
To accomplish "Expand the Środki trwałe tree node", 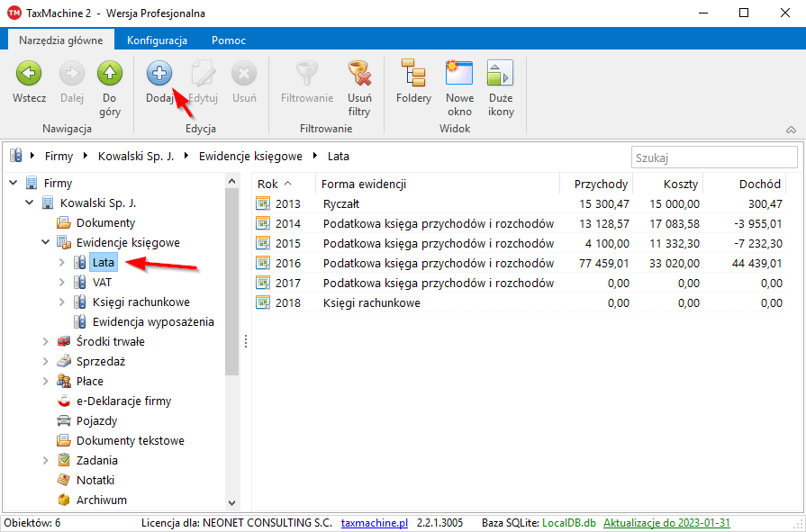I will [46, 341].
